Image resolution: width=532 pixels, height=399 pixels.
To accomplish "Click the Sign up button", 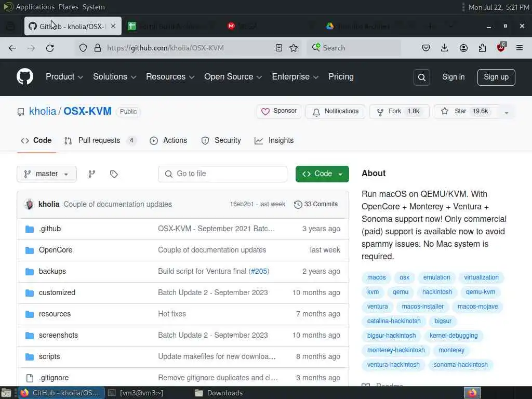I will tap(496, 77).
